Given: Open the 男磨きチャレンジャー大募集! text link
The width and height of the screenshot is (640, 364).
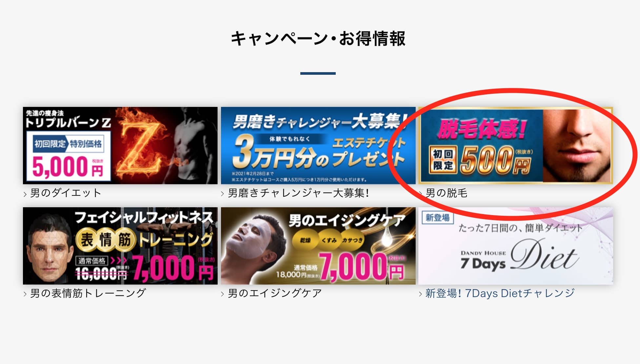Looking at the screenshot, I should pos(299,193).
